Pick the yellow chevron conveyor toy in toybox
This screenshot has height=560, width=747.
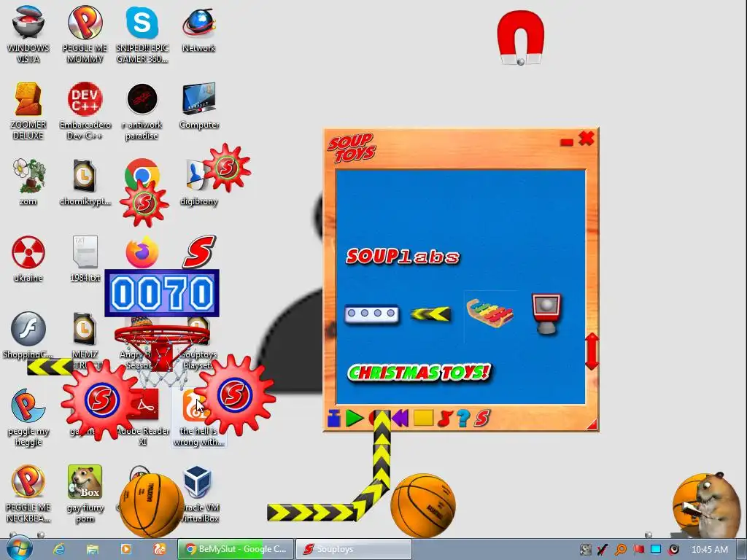(x=430, y=314)
